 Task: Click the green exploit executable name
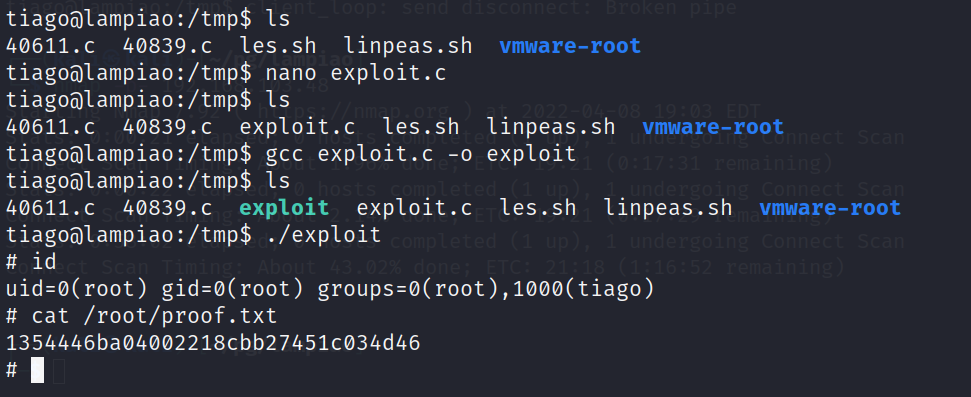click(284, 207)
